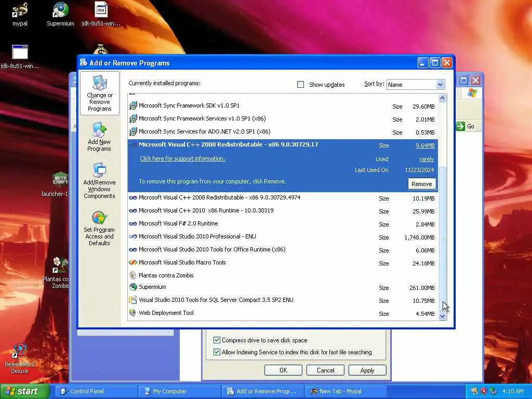The height and width of the screenshot is (399, 532).
Task: Click the Microsoft Sync Framework SDK v1.0 SP1 icon
Action: point(133,105)
